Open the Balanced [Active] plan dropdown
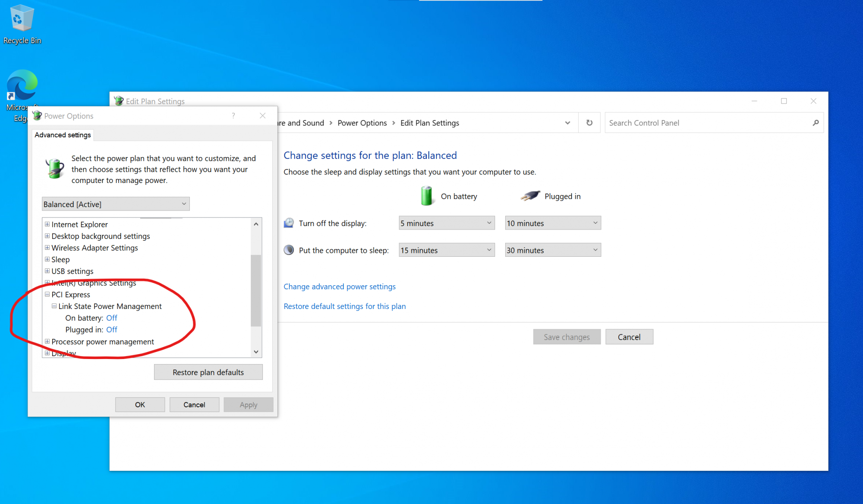 [116, 204]
